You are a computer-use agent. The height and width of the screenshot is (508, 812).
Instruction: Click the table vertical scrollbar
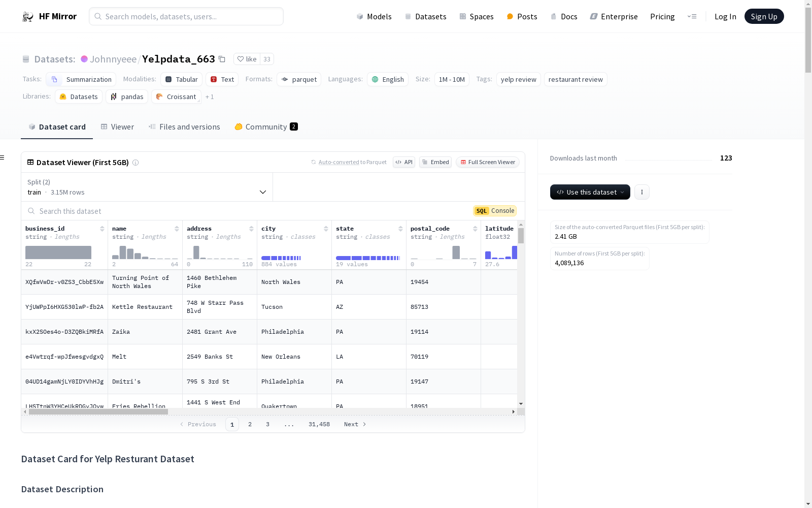tap(521, 236)
